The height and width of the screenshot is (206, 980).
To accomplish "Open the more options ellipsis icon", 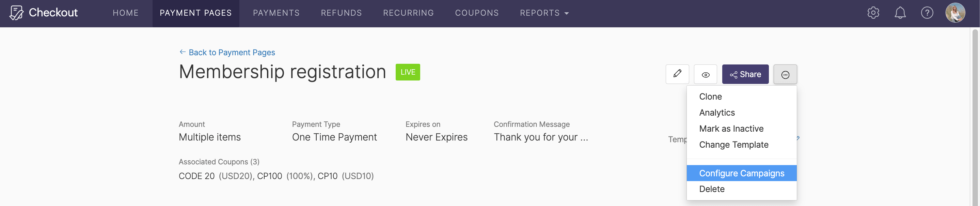I will click(785, 74).
